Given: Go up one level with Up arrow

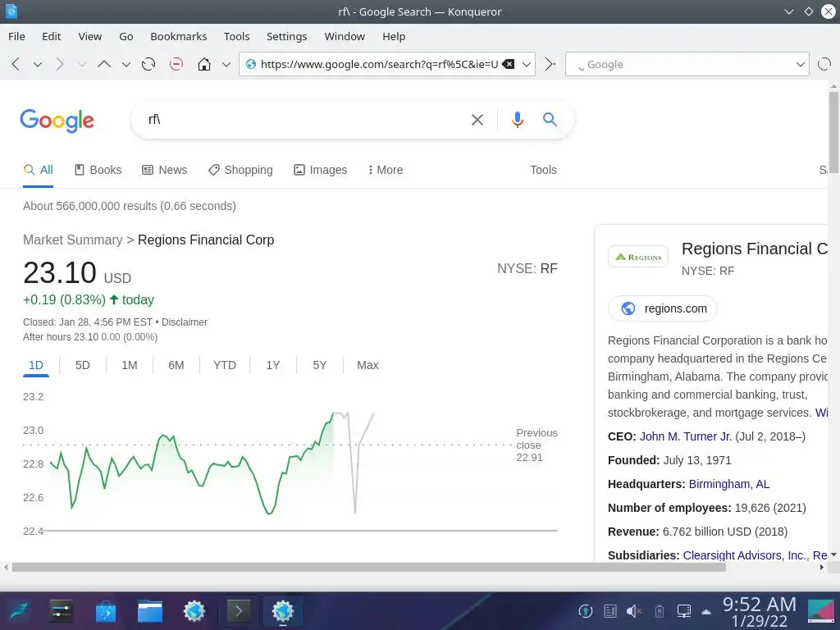Looking at the screenshot, I should (x=104, y=64).
